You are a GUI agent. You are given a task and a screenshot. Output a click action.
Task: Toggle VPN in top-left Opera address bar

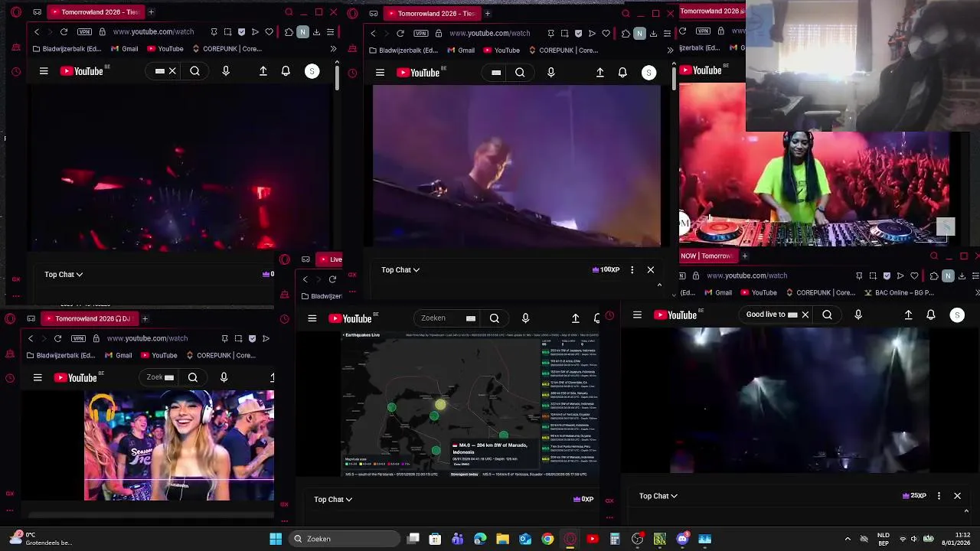pyautogui.click(x=84, y=32)
